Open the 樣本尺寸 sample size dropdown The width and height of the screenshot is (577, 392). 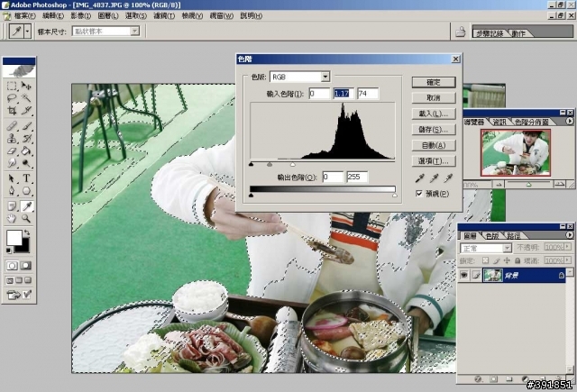click(x=135, y=32)
